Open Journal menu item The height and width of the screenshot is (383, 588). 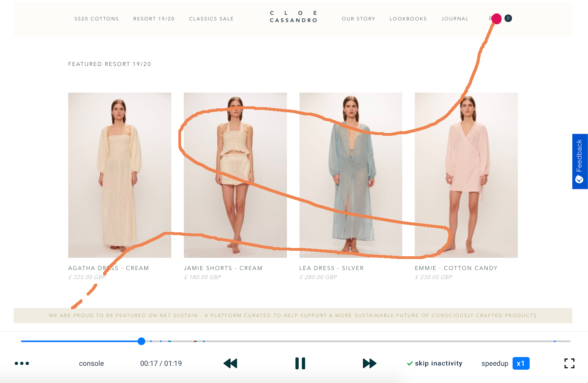point(455,19)
